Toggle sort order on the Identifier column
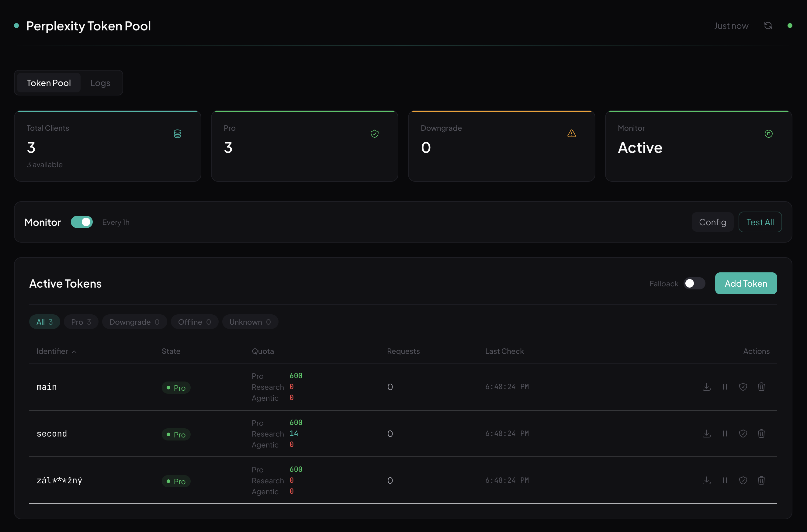Screen dimensions: 807x532 coord(56,351)
